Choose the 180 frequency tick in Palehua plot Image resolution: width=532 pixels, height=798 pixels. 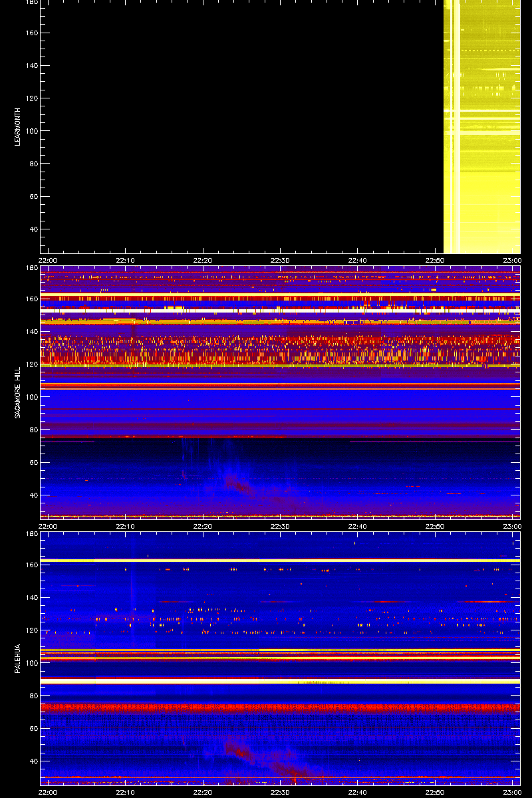pyautogui.click(x=32, y=534)
